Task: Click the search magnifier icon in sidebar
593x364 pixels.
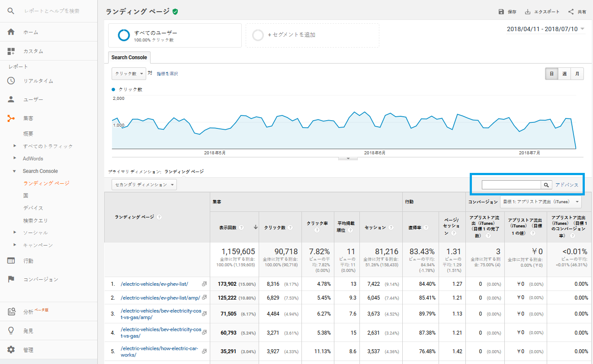Action: pos(11,11)
